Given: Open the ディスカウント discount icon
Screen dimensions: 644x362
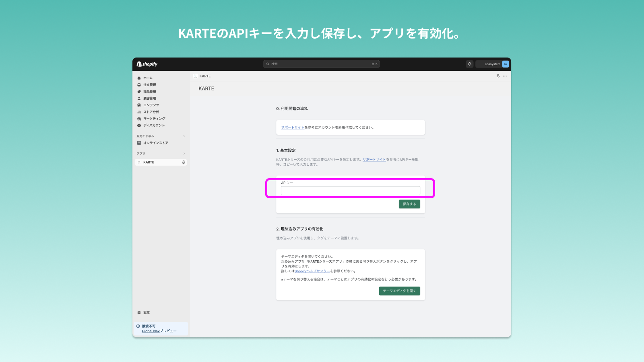Looking at the screenshot, I should click(x=139, y=125).
